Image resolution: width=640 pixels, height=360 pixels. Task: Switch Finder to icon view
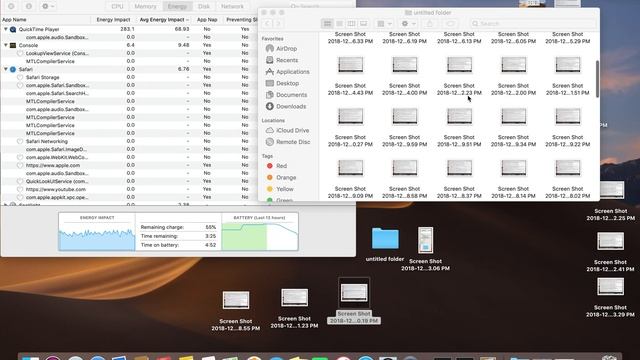[327, 24]
